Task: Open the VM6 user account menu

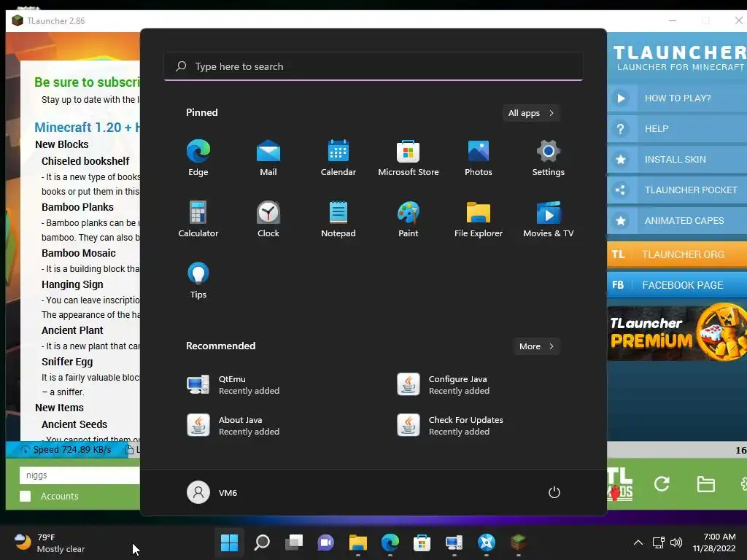Action: click(x=212, y=492)
